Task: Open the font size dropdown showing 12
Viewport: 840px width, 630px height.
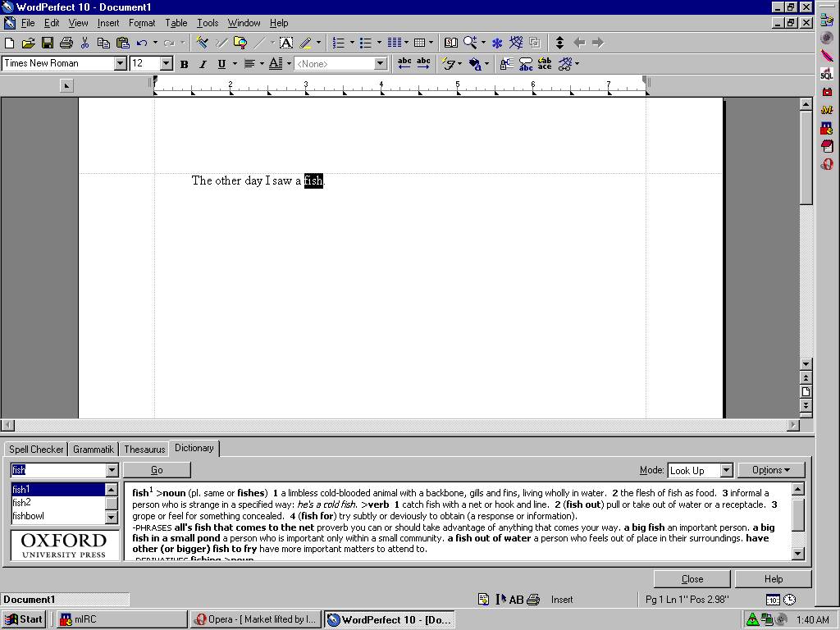Action: [166, 64]
